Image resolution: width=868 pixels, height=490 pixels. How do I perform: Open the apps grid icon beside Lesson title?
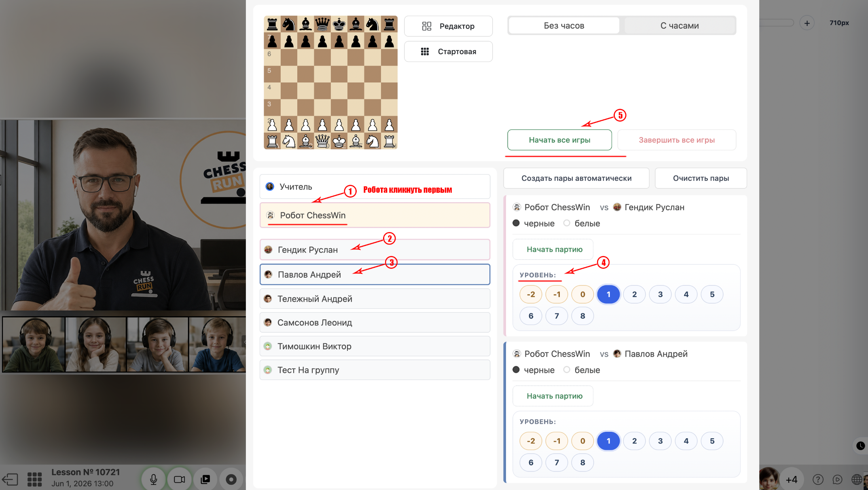34,479
